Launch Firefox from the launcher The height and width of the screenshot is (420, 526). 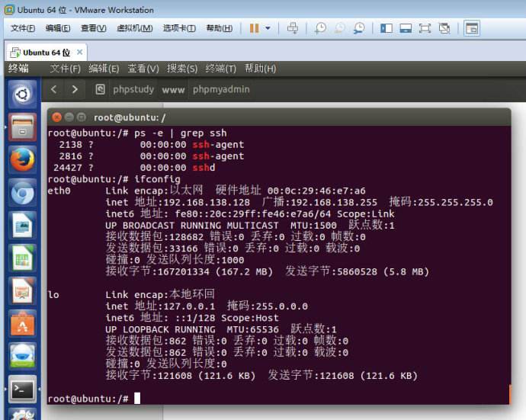[22, 160]
